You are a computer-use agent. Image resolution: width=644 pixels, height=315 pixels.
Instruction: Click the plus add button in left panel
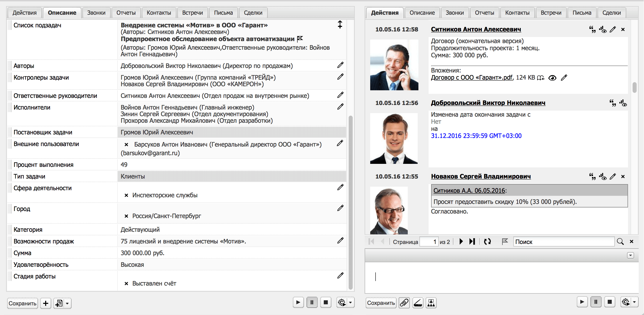pyautogui.click(x=46, y=303)
